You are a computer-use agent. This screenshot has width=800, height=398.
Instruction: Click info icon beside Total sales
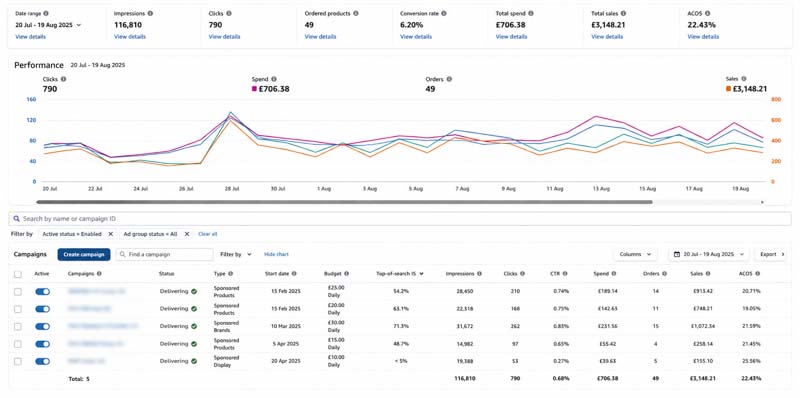(x=623, y=14)
